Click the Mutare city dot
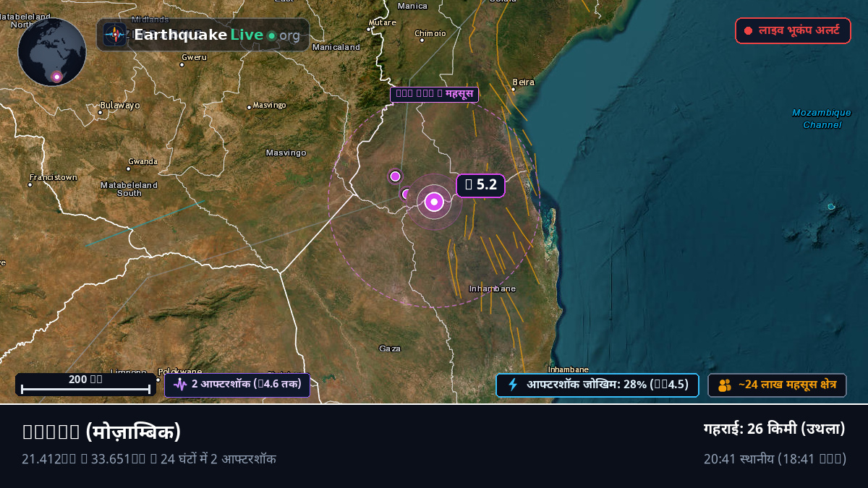The height and width of the screenshot is (488, 868). point(369,29)
